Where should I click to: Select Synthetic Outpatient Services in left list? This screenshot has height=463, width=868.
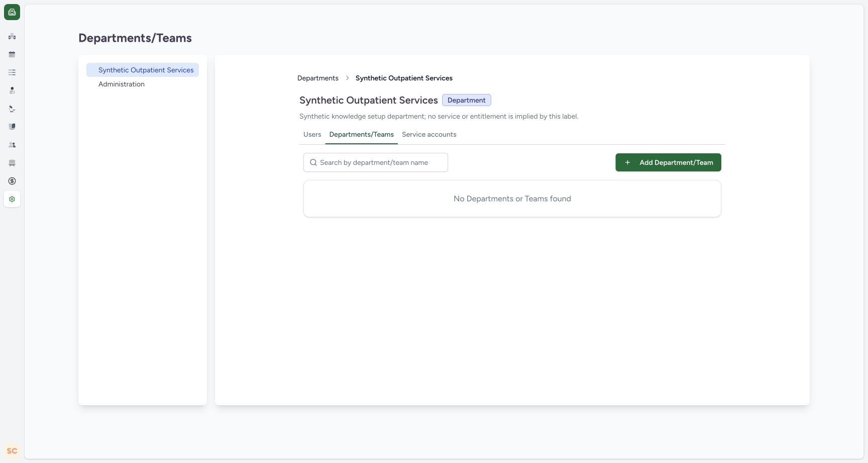pos(143,70)
